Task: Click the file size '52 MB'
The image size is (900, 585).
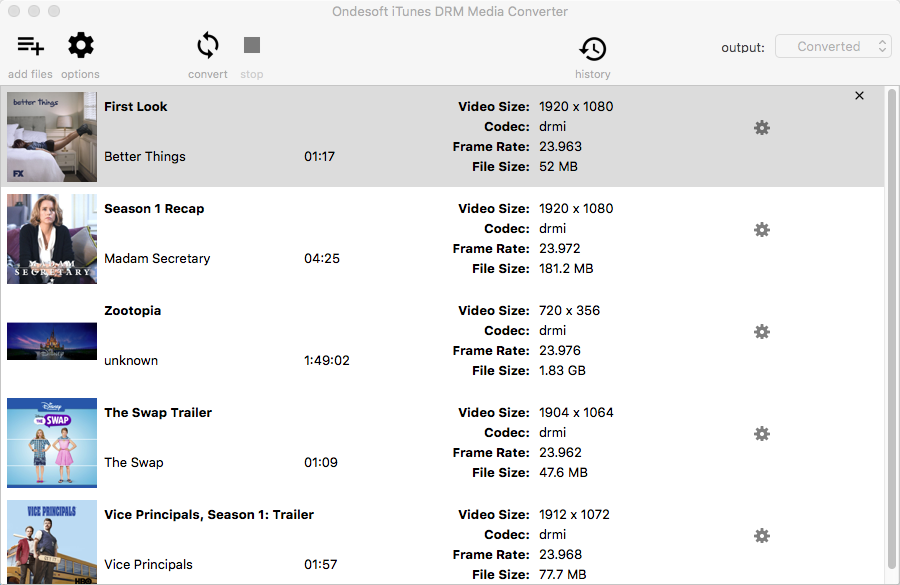Action: (558, 167)
